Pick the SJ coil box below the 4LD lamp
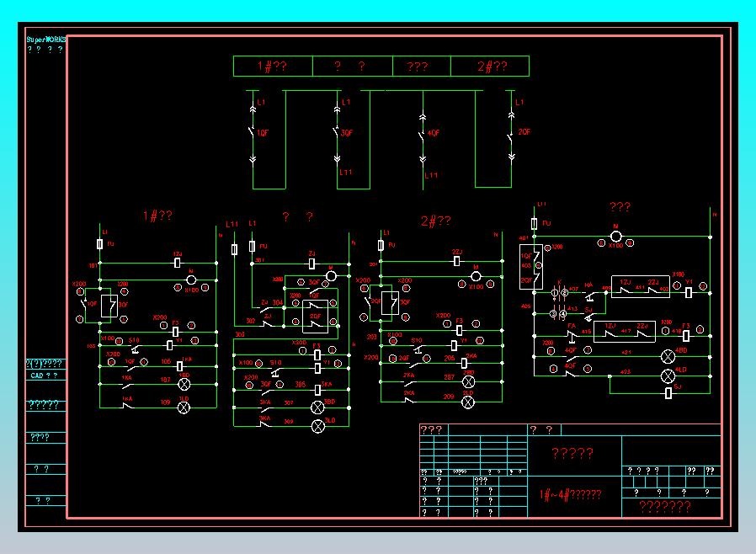 tap(668, 393)
